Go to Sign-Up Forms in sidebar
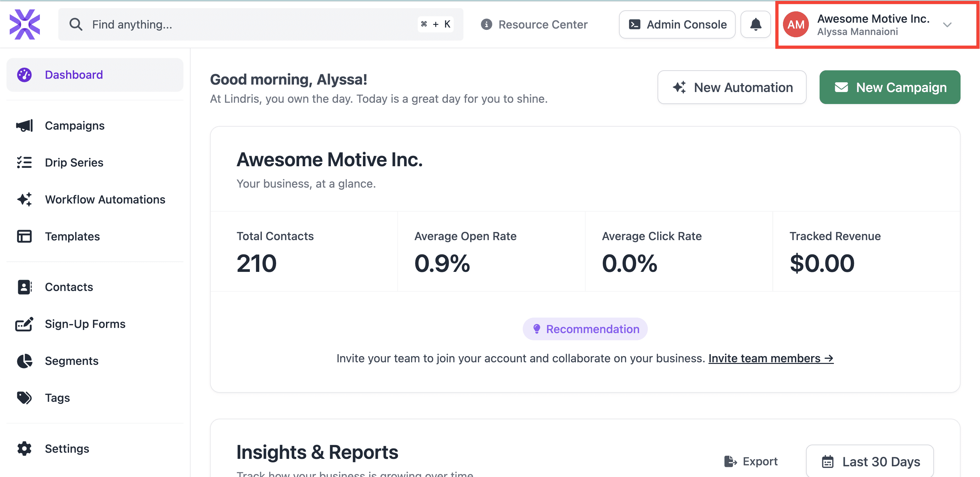This screenshot has width=980, height=477. (x=85, y=324)
